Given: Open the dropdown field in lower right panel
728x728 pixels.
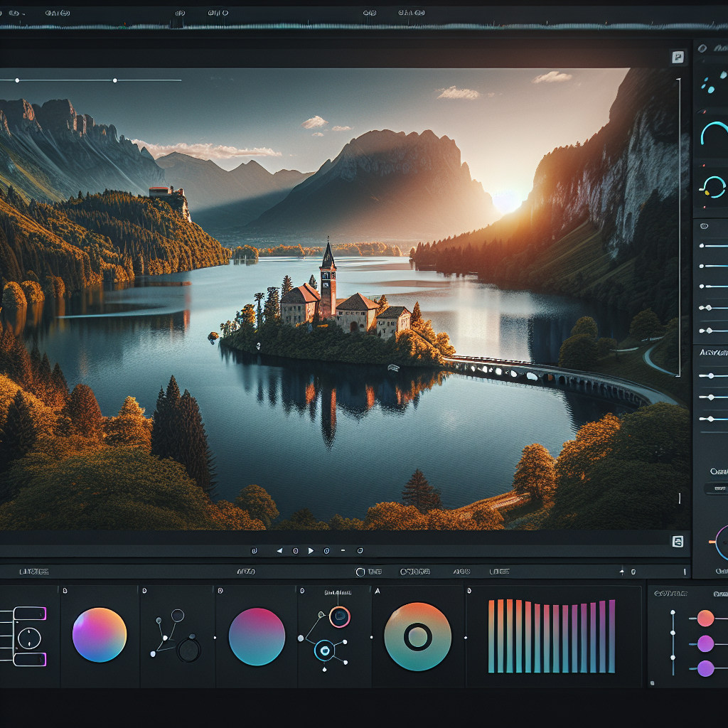Looking at the screenshot, I should pyautogui.click(x=717, y=489).
